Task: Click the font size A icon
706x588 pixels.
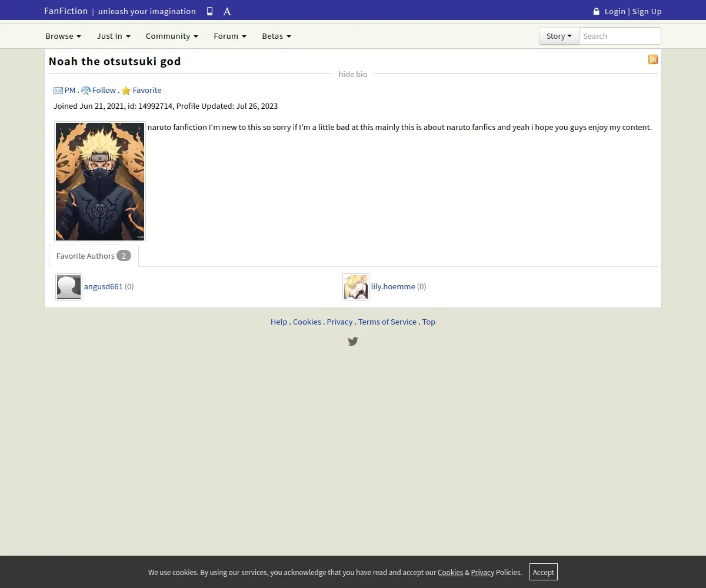Action: 227,11
